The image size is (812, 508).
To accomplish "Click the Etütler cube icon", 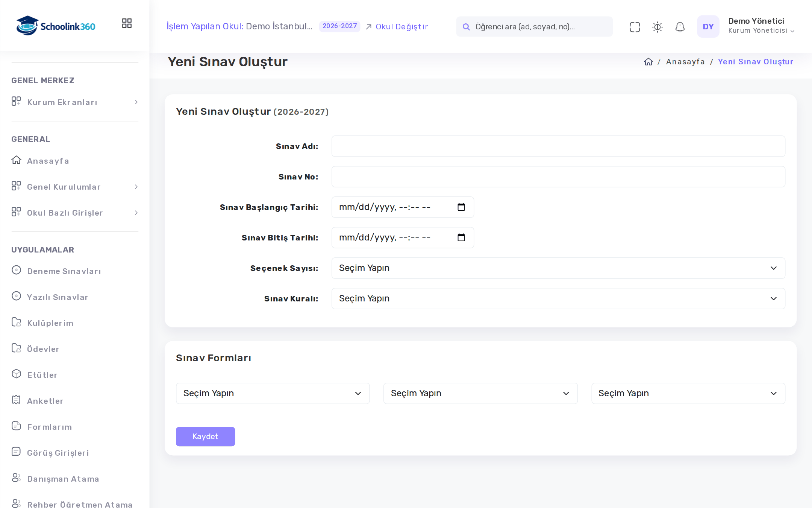I will [16, 374].
